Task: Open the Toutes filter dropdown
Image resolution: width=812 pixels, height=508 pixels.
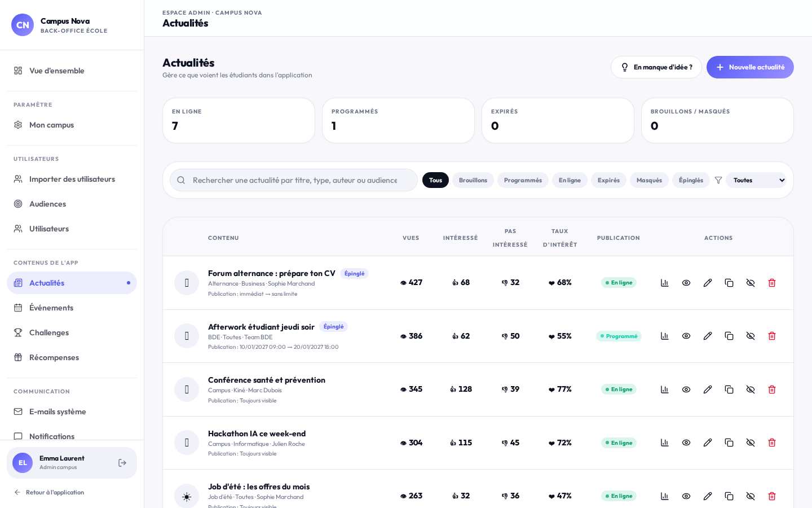Action: 756,180
